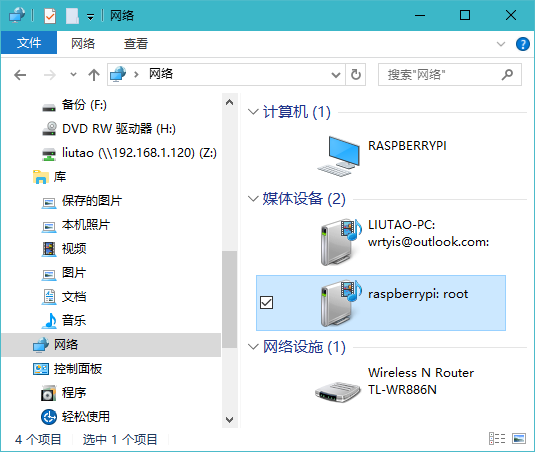Open the address bar history dropdown
The width and height of the screenshot is (535, 452).
coord(336,75)
